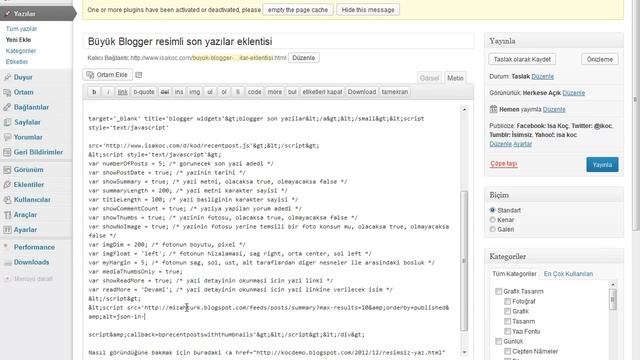Click the editor text area scrollbar thumb
The height and width of the screenshot is (360, 640).
pos(464,261)
